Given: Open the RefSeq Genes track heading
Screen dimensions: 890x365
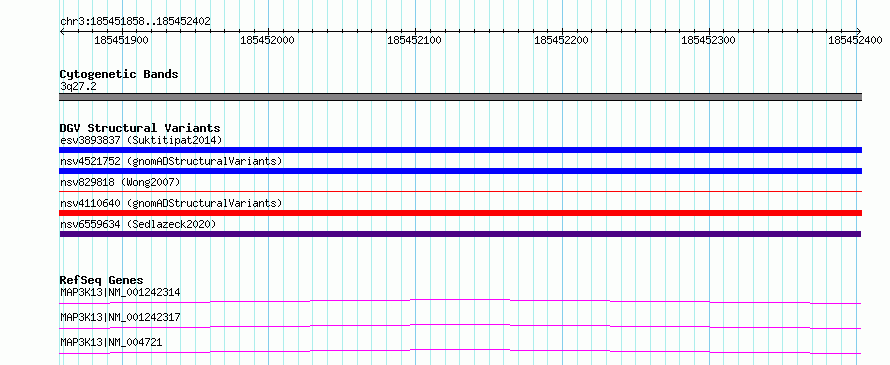Looking at the screenshot, I should coord(102,280).
